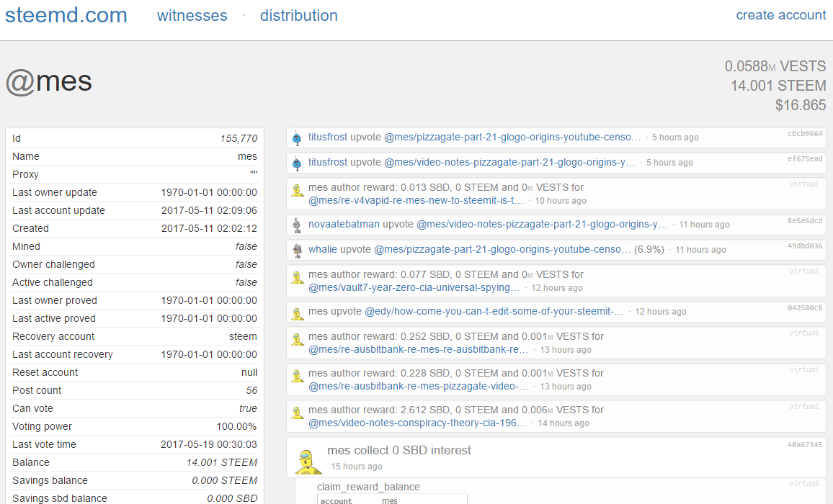Open video-notes-conspiracy-theory-cia-196 post link
The height and width of the screenshot is (504, 833).
click(x=417, y=423)
